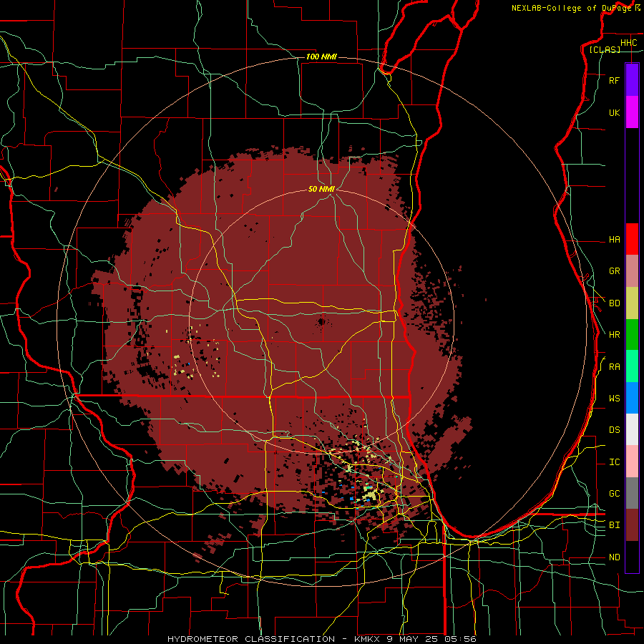Click the ND legend label

click(x=614, y=557)
